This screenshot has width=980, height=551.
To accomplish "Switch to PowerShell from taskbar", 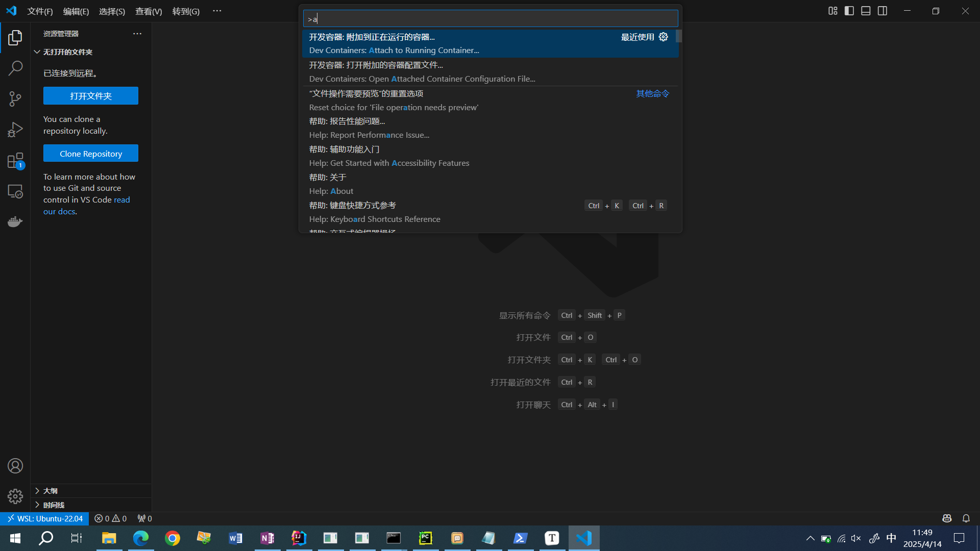I will [x=520, y=538].
